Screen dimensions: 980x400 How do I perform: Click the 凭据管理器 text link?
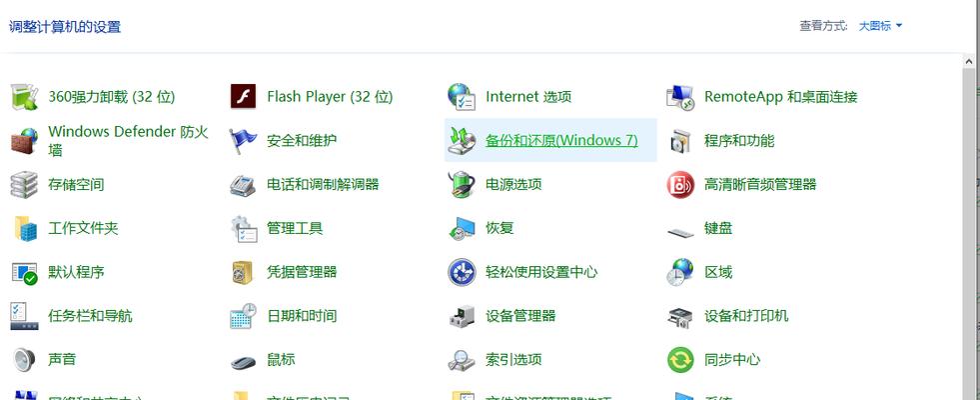click(x=302, y=272)
